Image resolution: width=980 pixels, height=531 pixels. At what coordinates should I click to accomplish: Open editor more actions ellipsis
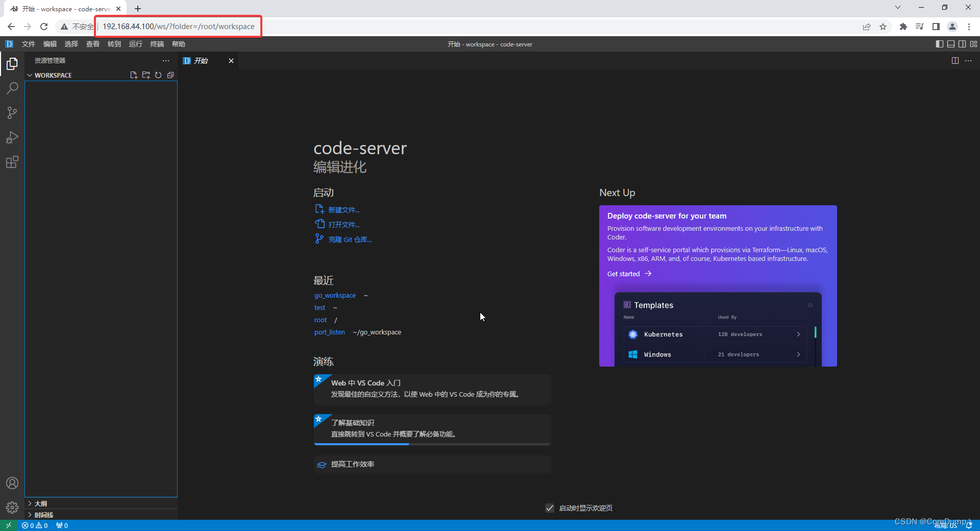(x=968, y=60)
